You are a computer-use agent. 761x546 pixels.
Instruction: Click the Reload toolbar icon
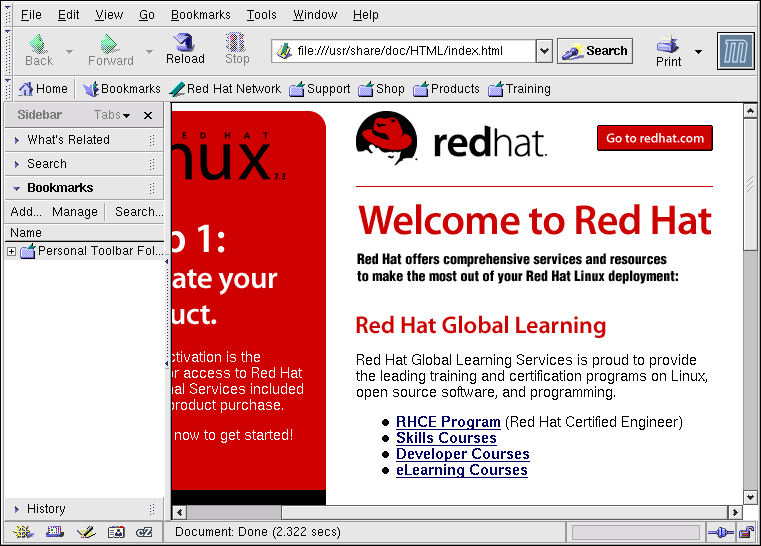185,47
